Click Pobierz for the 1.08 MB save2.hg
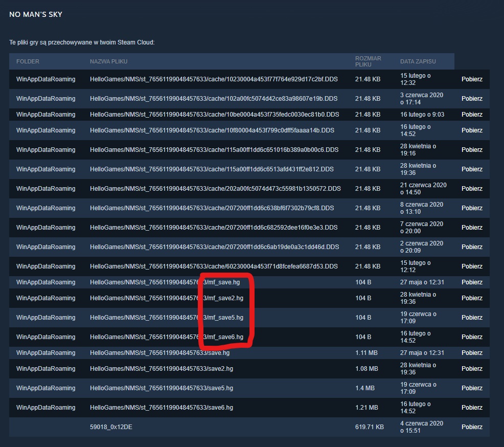The image size is (504, 447). click(x=471, y=369)
